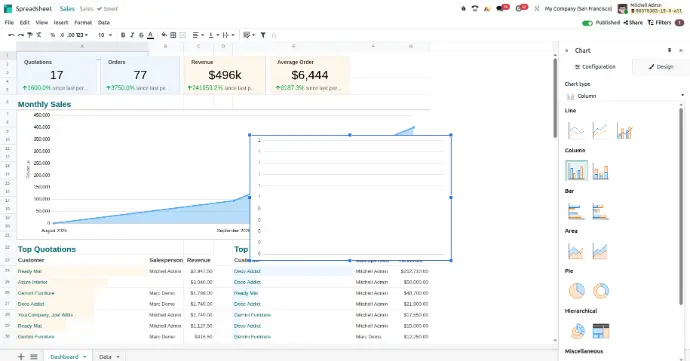Format selection as percent
The image size is (690, 361).
[x=52, y=35]
